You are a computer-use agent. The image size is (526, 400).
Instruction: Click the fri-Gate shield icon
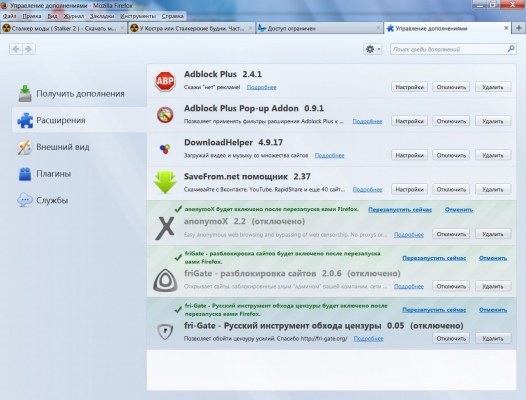pyautogui.click(x=165, y=332)
